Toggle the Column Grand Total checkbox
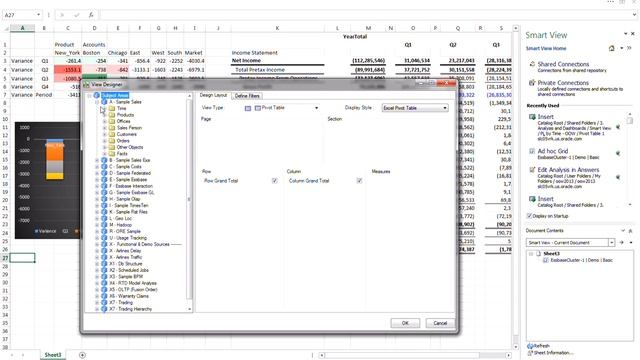The image size is (640, 360). click(359, 181)
